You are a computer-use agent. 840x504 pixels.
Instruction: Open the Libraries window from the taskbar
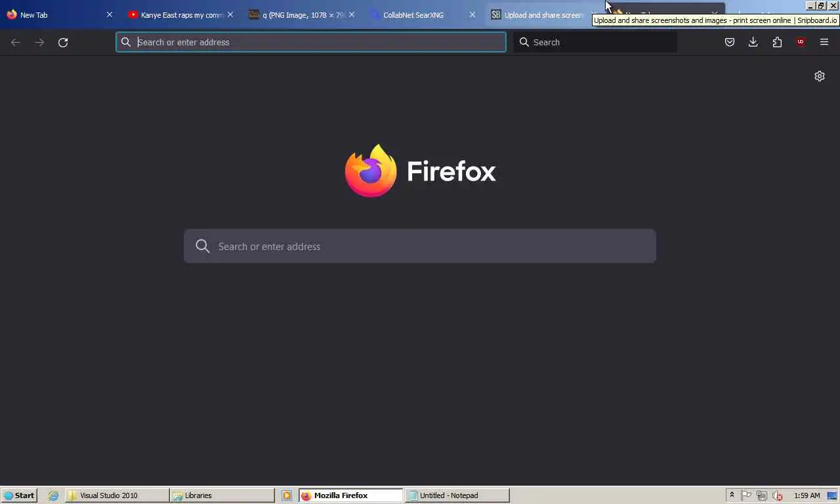tap(222, 495)
